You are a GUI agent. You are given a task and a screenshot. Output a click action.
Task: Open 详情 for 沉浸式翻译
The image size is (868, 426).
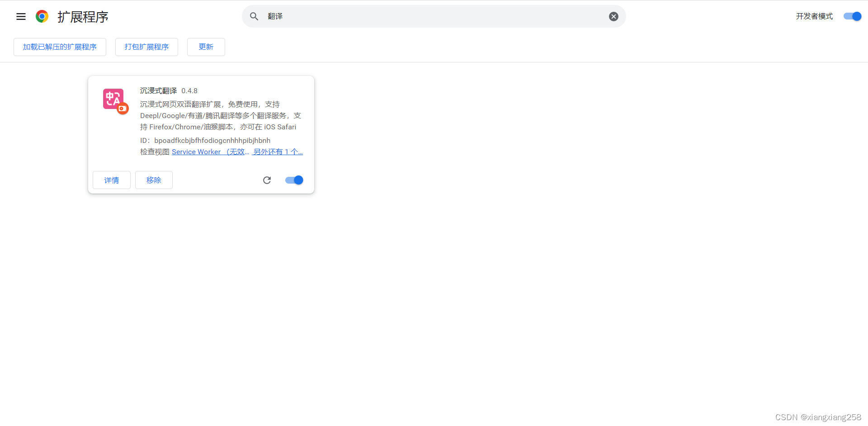[112, 180]
